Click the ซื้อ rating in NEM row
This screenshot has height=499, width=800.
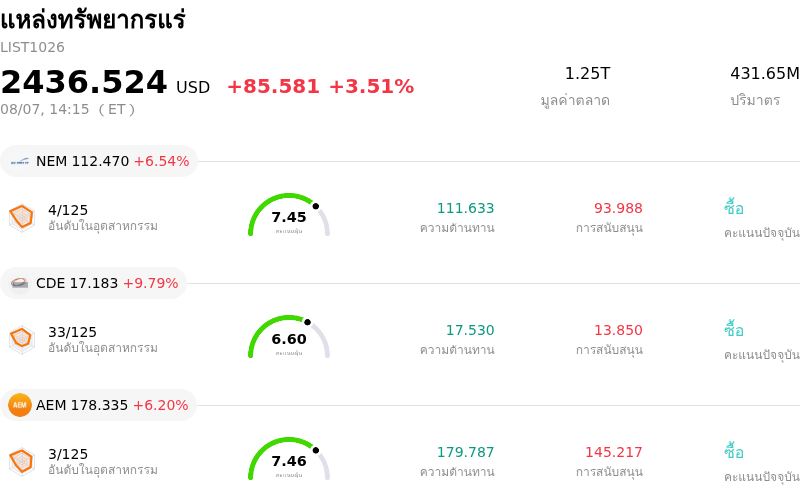(734, 208)
